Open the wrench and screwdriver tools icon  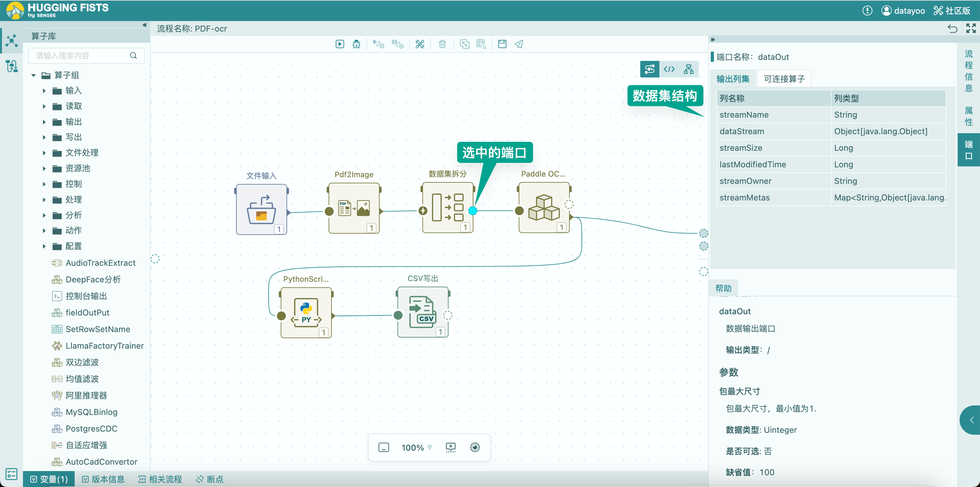click(419, 44)
